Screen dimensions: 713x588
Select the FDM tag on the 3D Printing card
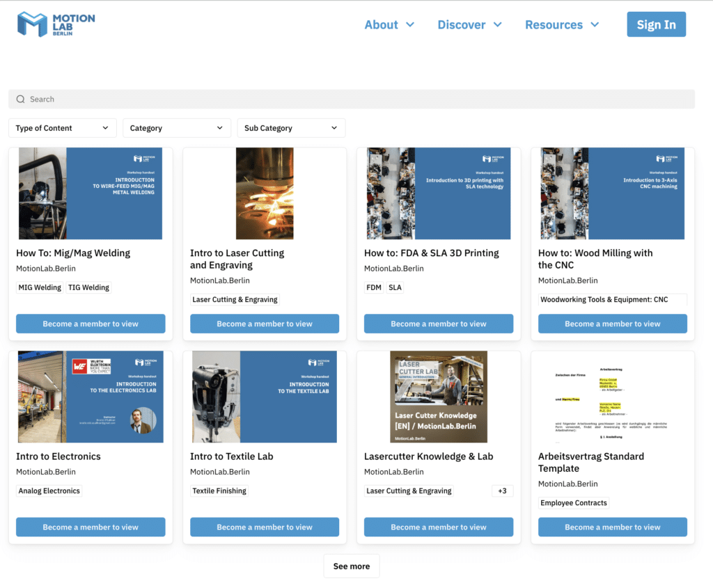[373, 287]
